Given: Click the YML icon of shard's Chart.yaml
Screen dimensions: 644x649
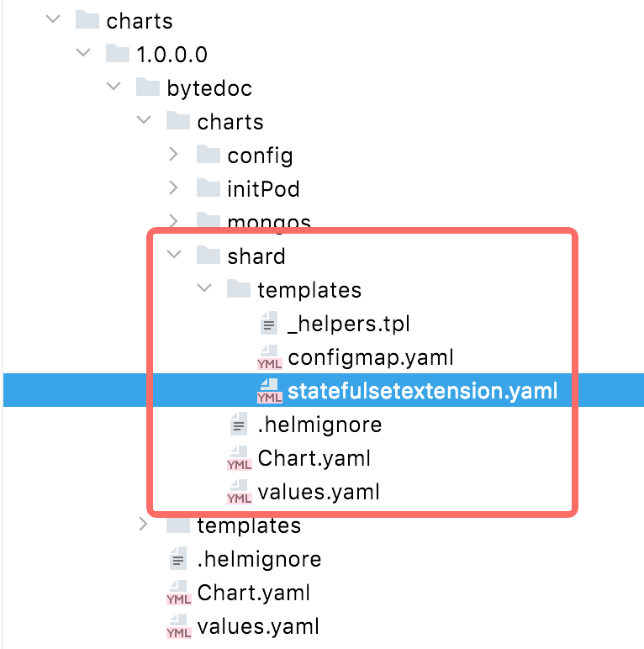Looking at the screenshot, I should (x=239, y=459).
